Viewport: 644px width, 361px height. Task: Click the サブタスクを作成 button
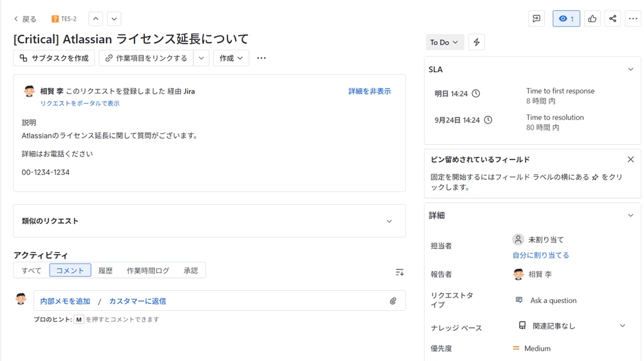pyautogui.click(x=54, y=58)
